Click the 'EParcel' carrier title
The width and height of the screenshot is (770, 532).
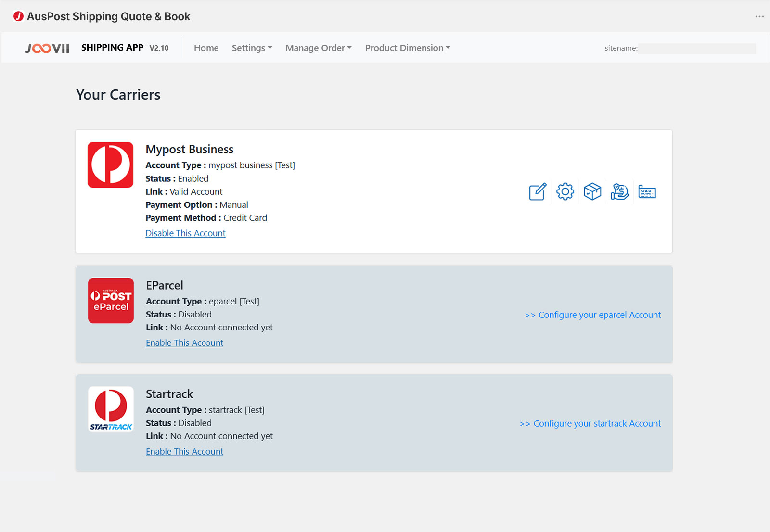165,286
